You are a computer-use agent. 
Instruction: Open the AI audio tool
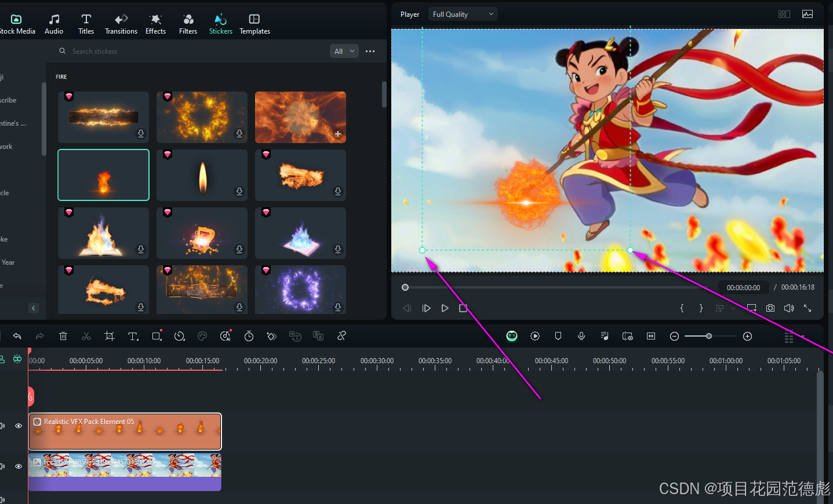(x=225, y=336)
